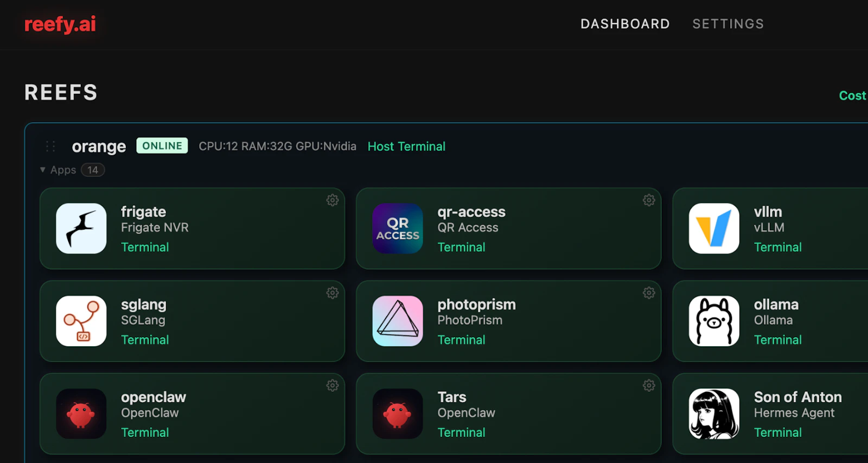Open Terminal for vllm
The image size is (868, 463).
pyautogui.click(x=777, y=247)
